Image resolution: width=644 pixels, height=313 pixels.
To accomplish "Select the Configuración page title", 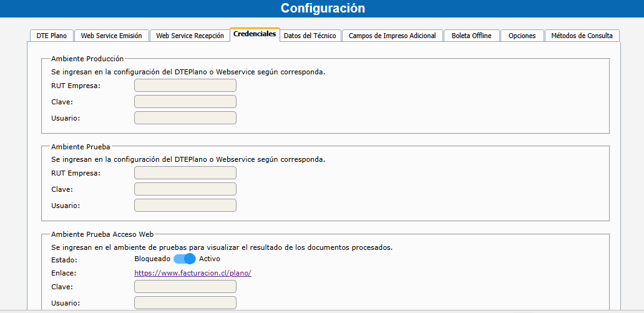I will coord(323,8).
